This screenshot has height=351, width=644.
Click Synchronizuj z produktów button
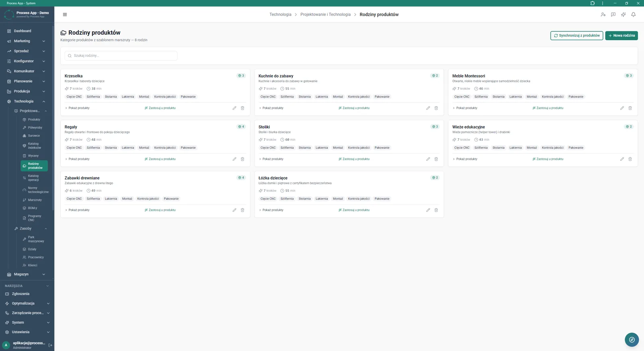point(577,35)
